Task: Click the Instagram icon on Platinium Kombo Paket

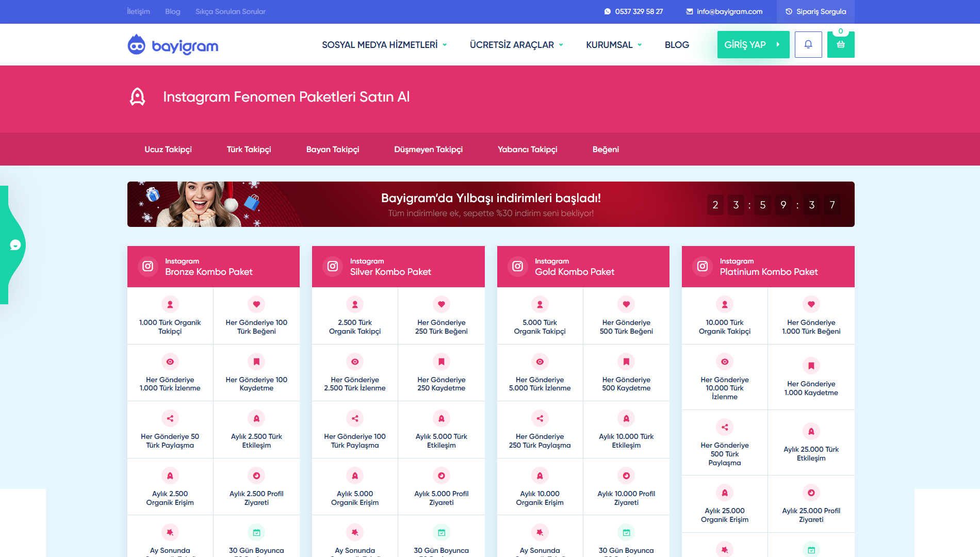Action: tap(703, 266)
